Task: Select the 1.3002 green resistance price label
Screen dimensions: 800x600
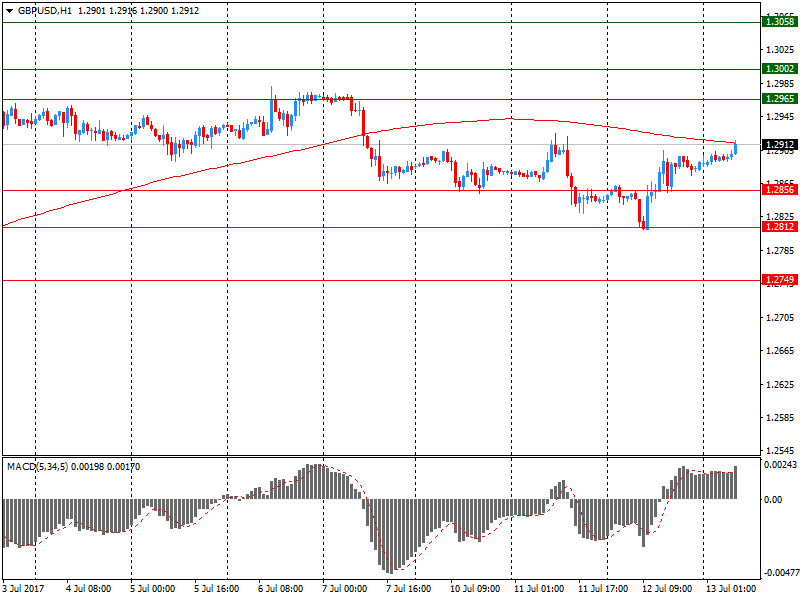Action: [780, 68]
